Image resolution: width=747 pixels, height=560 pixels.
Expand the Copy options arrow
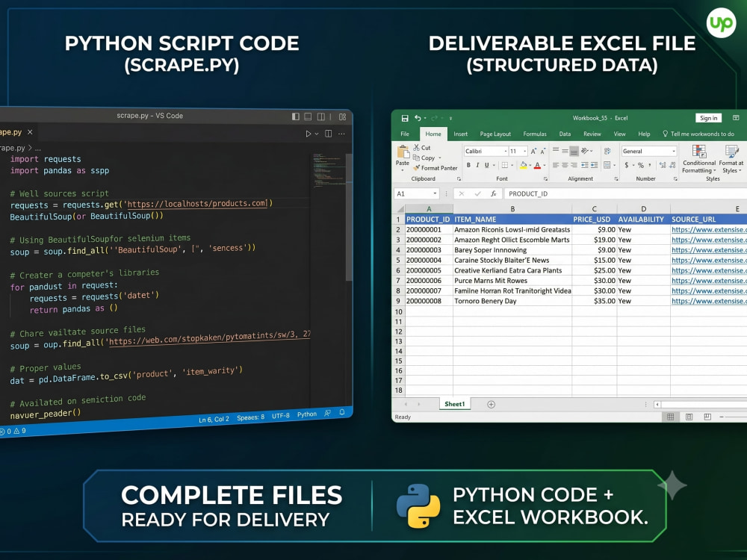[440, 158]
